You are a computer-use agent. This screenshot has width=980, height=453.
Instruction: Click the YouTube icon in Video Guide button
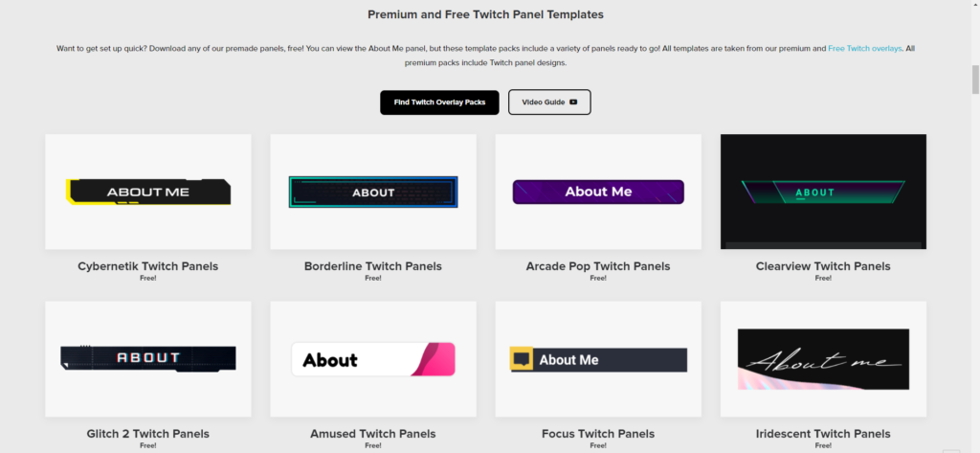click(573, 102)
